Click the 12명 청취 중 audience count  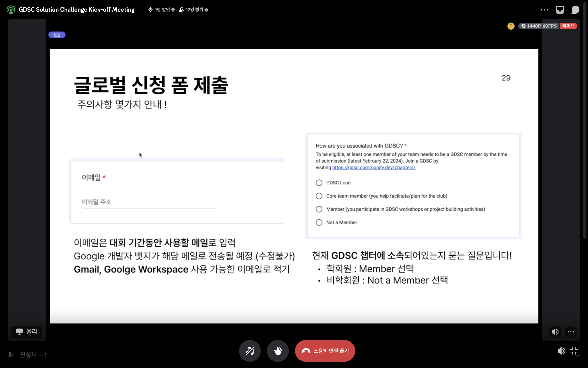pyautogui.click(x=194, y=10)
